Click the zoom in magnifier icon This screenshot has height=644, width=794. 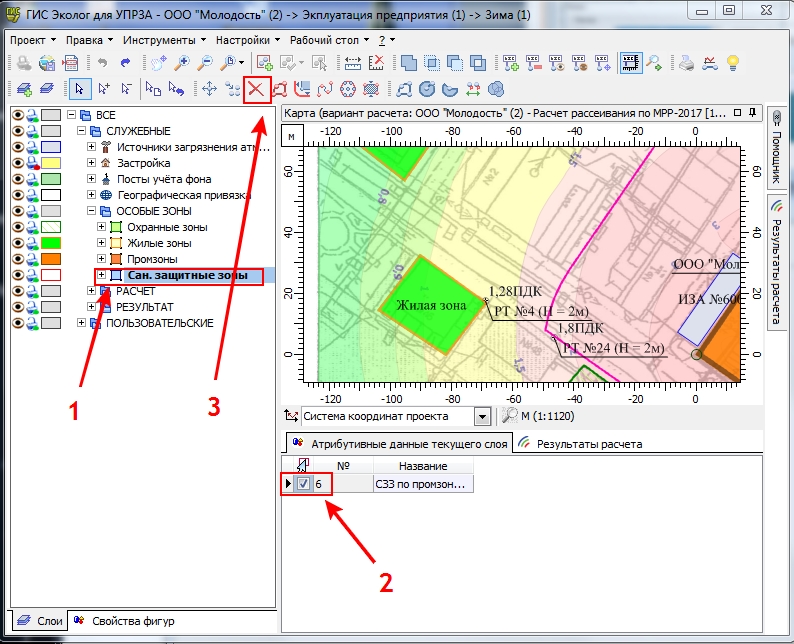tap(181, 63)
